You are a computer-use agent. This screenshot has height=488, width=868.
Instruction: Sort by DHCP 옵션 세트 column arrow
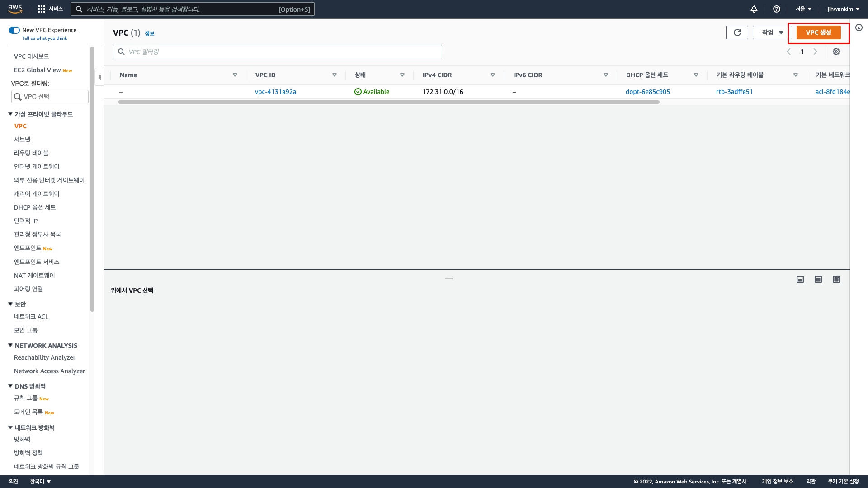(x=696, y=75)
